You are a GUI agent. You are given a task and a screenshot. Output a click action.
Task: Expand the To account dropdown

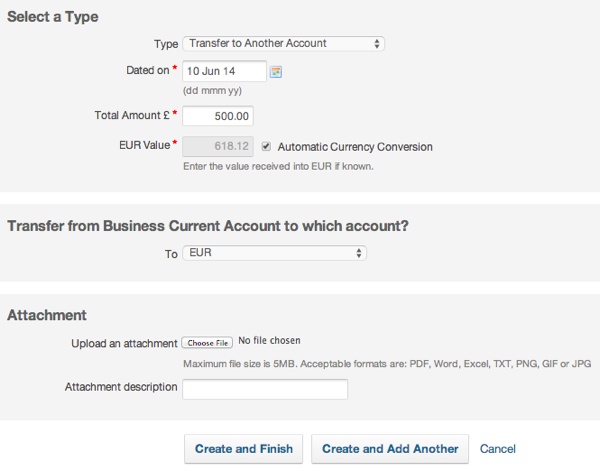coord(275,254)
